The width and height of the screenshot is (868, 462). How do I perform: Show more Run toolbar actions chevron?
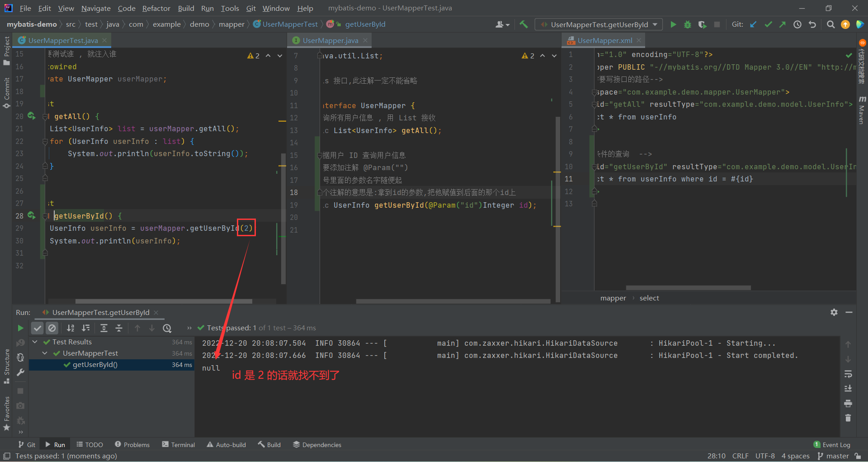click(x=189, y=328)
